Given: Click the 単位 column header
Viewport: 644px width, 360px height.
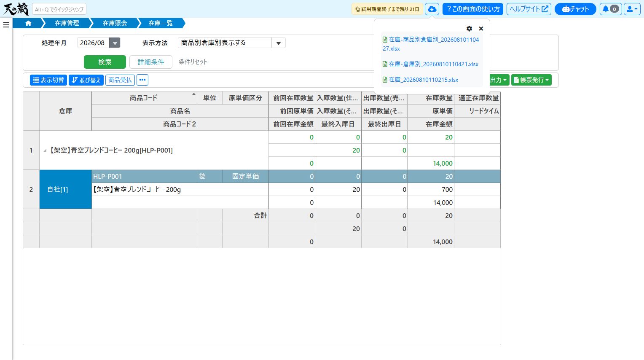Looking at the screenshot, I should pos(209,98).
